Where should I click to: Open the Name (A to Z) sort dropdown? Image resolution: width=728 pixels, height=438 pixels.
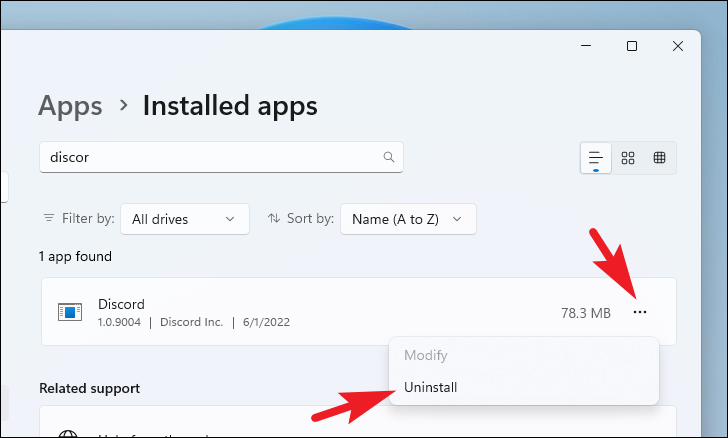coord(408,218)
